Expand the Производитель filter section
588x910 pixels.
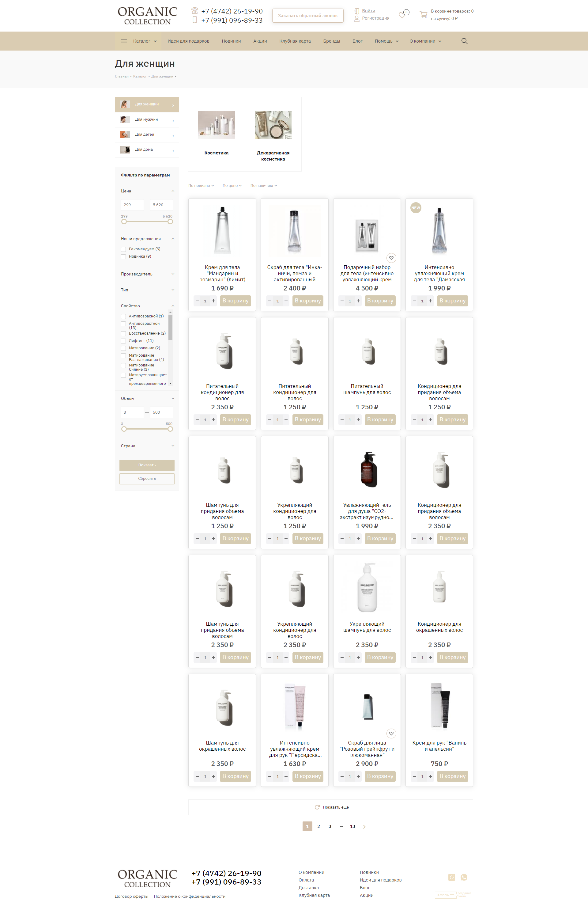147,274
